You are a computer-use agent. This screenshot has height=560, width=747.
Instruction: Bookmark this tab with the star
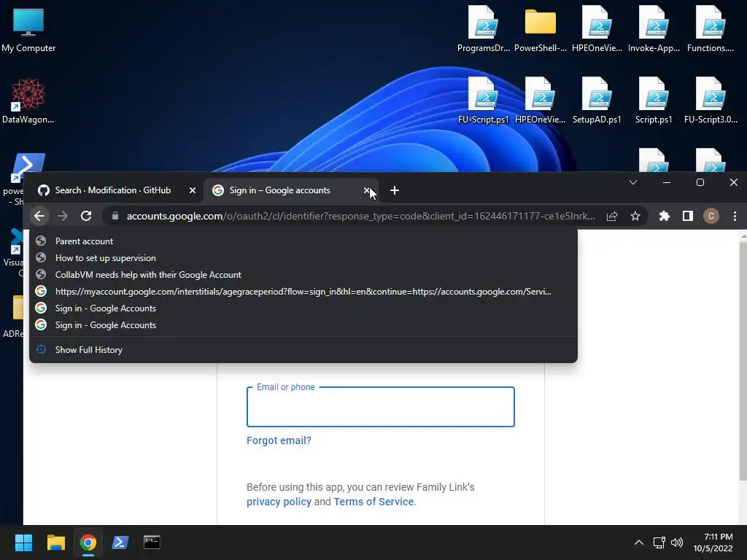point(635,216)
